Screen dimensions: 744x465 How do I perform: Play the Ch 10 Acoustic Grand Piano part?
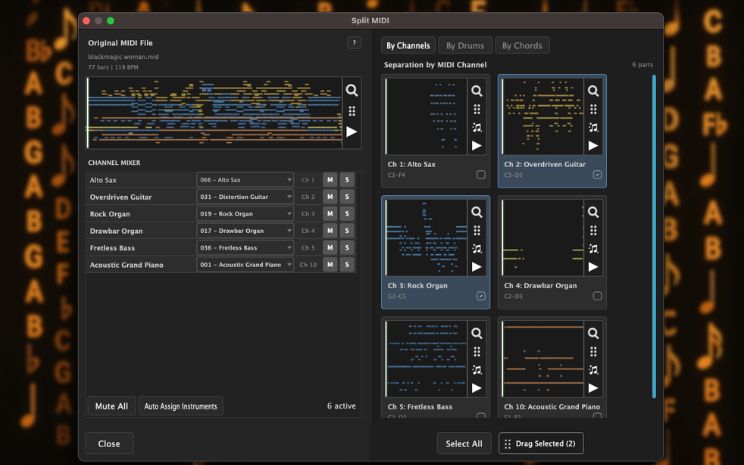593,388
